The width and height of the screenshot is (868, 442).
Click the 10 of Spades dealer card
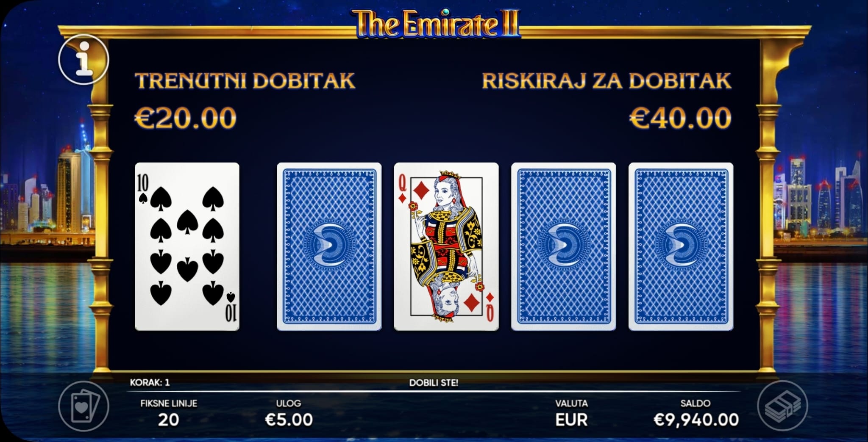(187, 246)
